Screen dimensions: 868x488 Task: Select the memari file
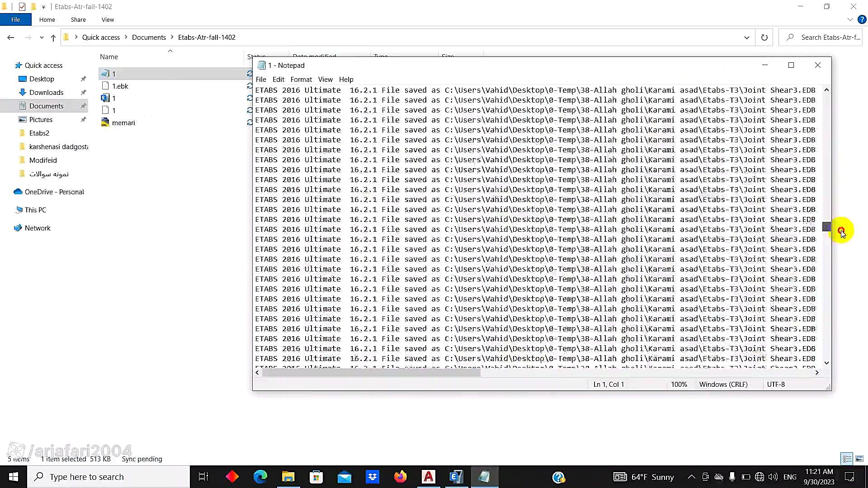[x=123, y=123]
